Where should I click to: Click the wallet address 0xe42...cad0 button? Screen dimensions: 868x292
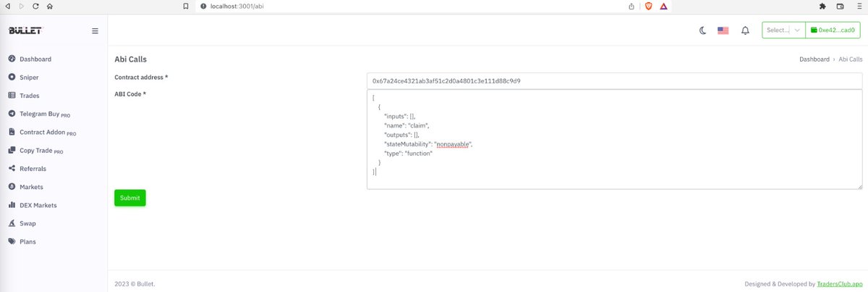833,30
